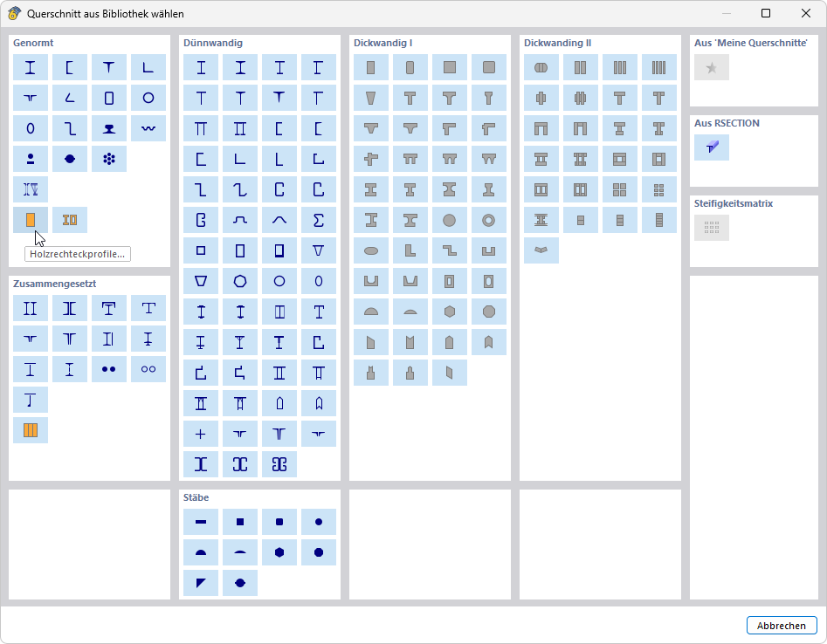
Task: Select two vertical bars in Dickwanding II
Action: click(580, 67)
